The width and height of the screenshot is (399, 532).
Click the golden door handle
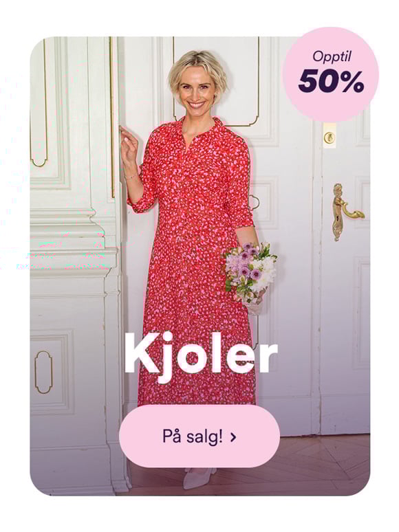(346, 210)
